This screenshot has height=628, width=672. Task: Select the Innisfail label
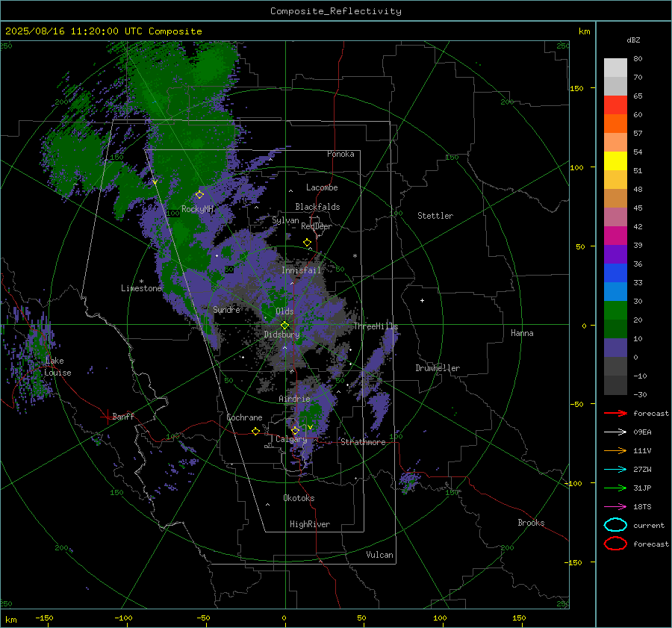301,270
